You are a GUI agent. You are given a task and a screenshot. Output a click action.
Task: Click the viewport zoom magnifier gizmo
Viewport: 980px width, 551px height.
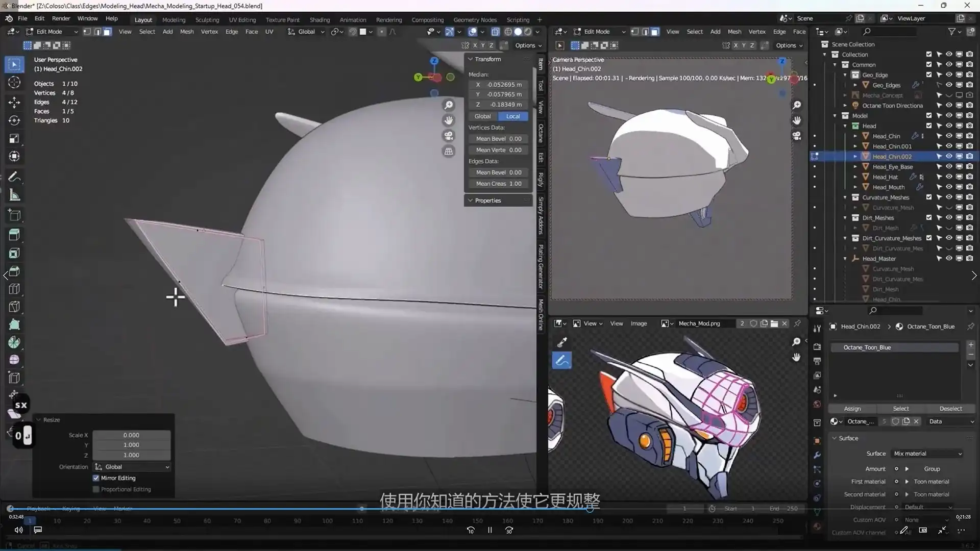tap(448, 105)
